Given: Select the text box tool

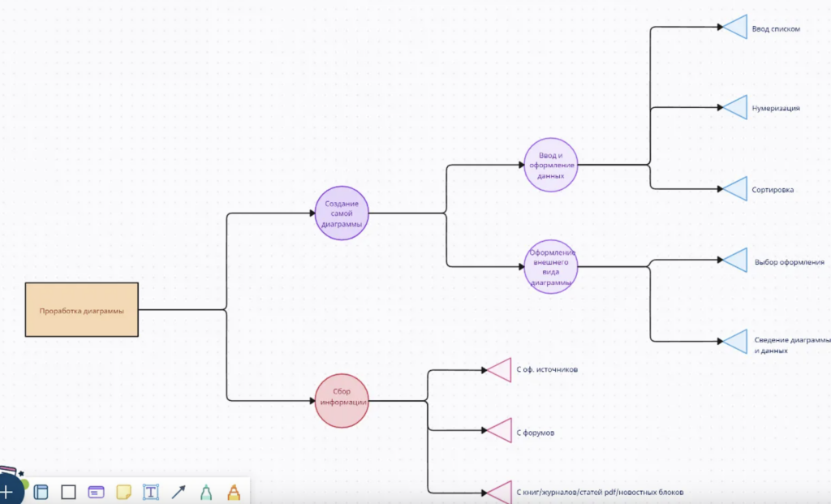Looking at the screenshot, I should pos(151,493).
